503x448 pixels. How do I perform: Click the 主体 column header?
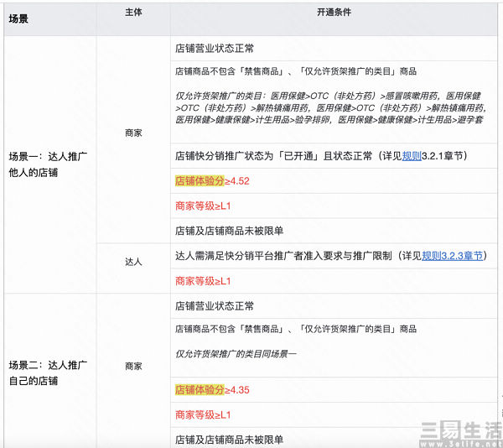pyautogui.click(x=133, y=14)
